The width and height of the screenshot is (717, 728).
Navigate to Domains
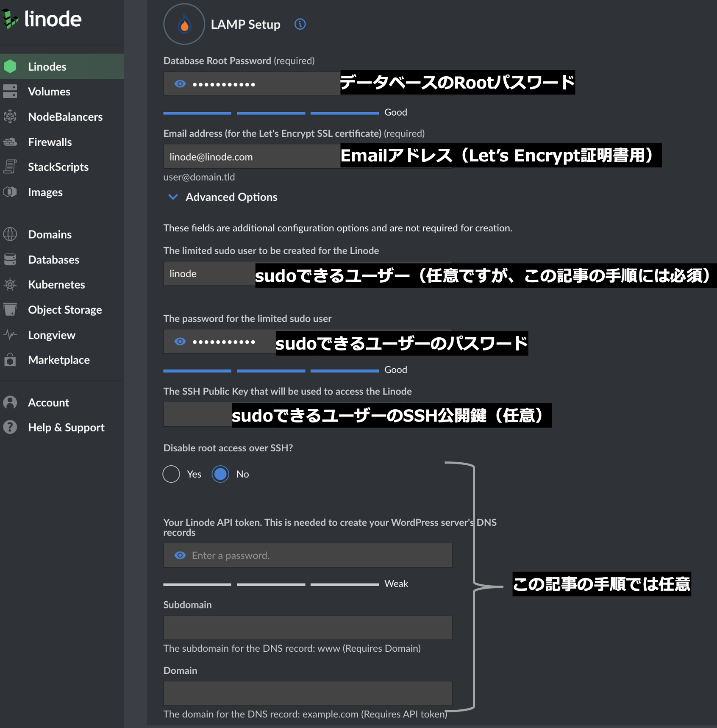(x=62, y=234)
